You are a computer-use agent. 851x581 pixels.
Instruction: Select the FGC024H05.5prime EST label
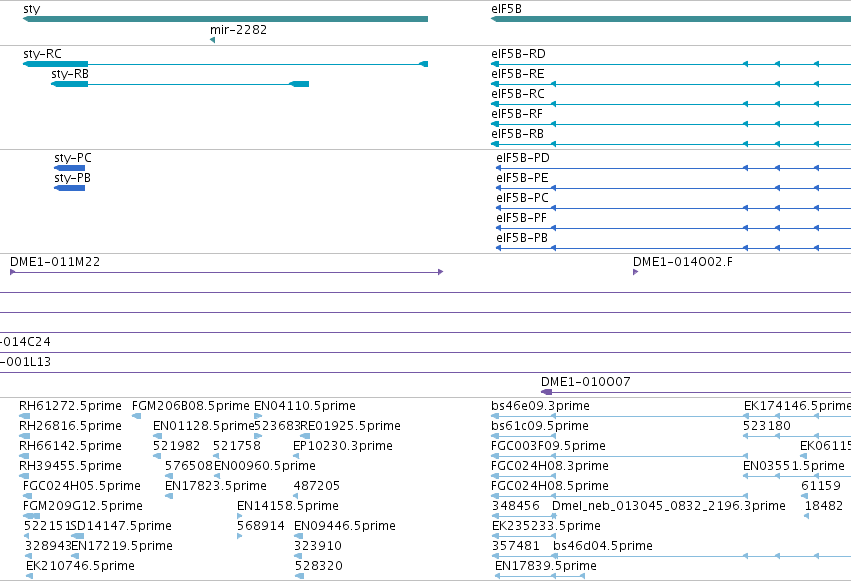[x=81, y=486]
